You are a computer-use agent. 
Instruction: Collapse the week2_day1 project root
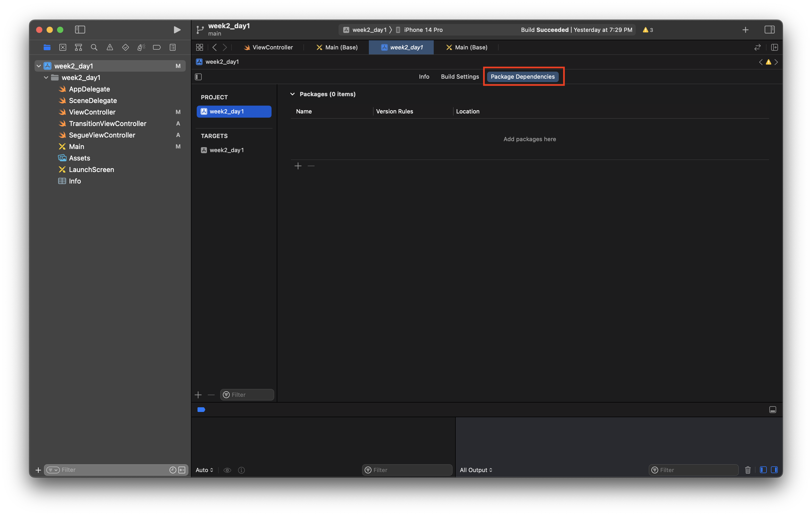[x=39, y=66]
